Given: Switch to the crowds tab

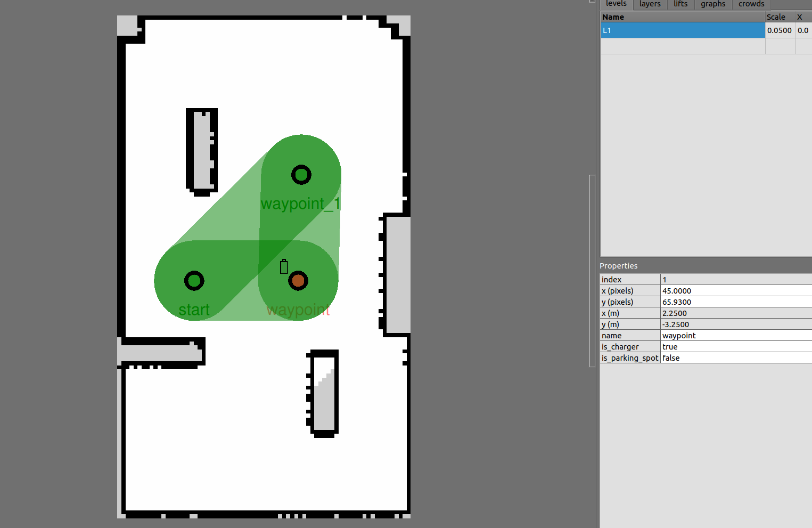Looking at the screenshot, I should click(x=751, y=4).
